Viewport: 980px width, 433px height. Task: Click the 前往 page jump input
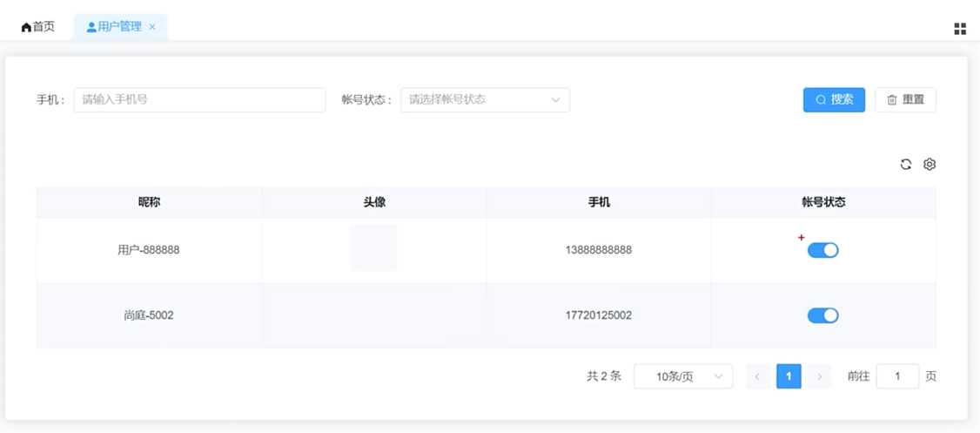click(x=897, y=376)
